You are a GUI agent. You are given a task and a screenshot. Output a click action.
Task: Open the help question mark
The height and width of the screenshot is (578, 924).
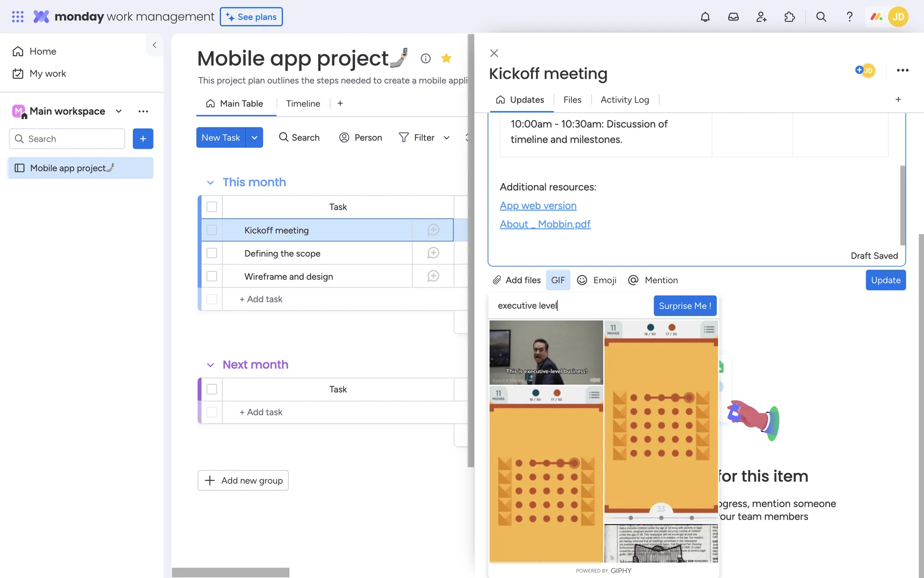(849, 17)
